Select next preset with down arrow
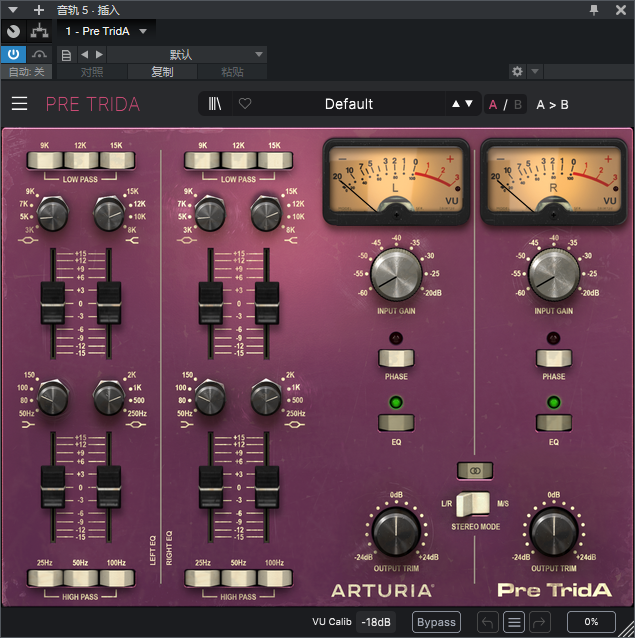The width and height of the screenshot is (635, 638). [x=469, y=104]
